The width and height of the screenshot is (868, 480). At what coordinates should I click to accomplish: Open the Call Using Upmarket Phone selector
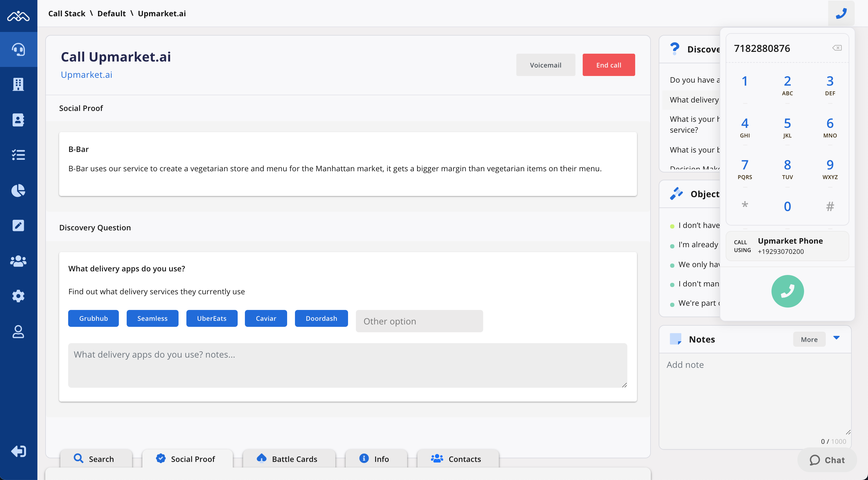point(787,246)
